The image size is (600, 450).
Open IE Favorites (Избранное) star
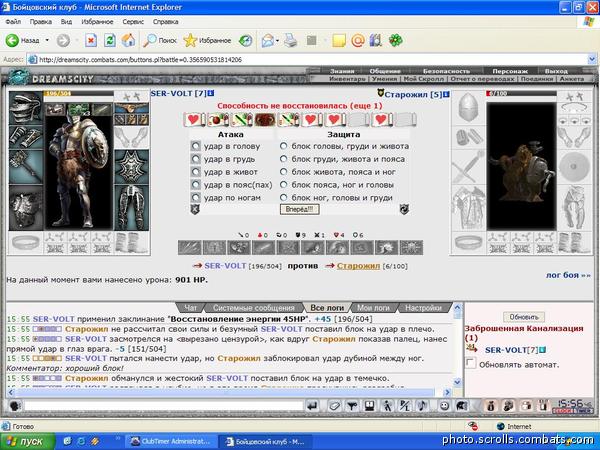[x=207, y=40]
